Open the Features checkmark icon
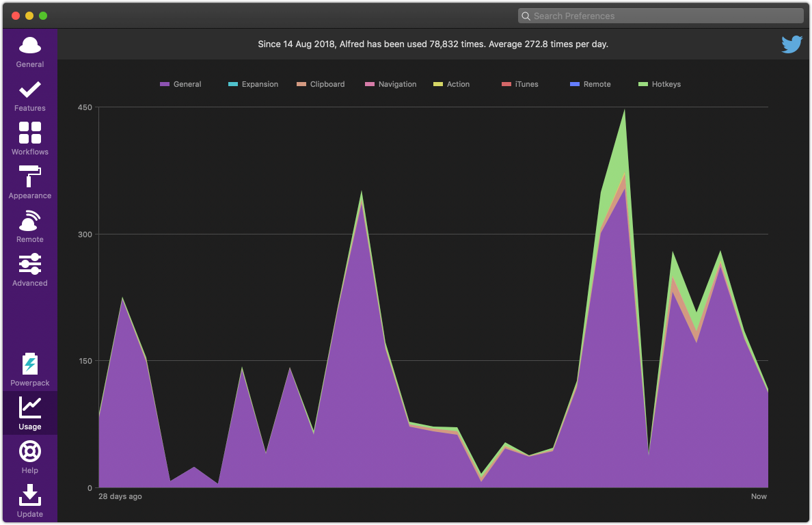This screenshot has height=525, width=812. coord(30,90)
